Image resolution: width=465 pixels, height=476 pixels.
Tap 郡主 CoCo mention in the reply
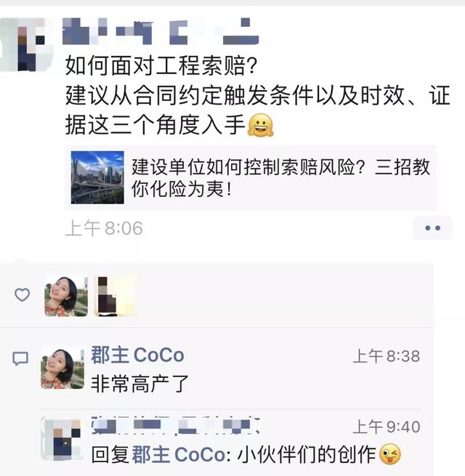pyautogui.click(x=179, y=454)
